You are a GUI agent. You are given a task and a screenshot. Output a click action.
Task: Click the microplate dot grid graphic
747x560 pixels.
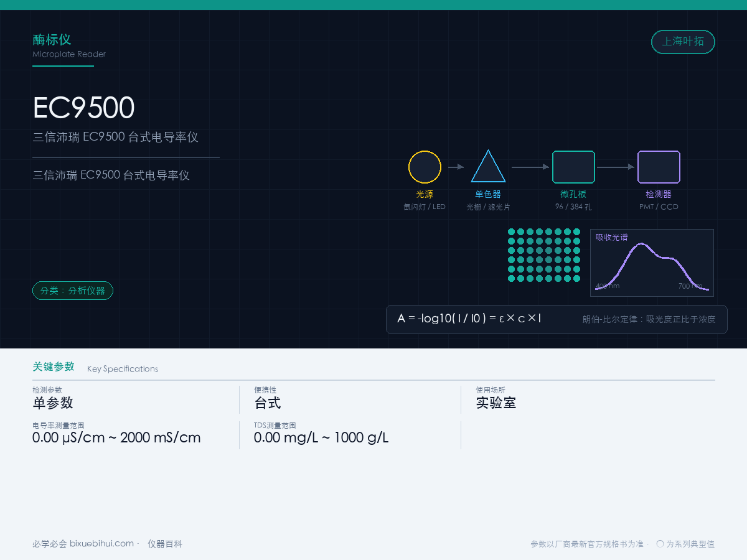tap(544, 255)
